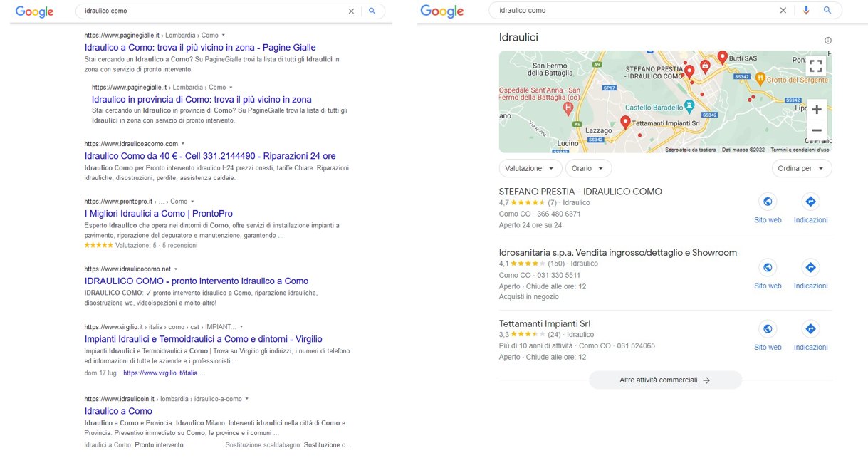Get directions to Idrosanitaria s.p.a.
The width and height of the screenshot is (868, 458).
tap(810, 267)
